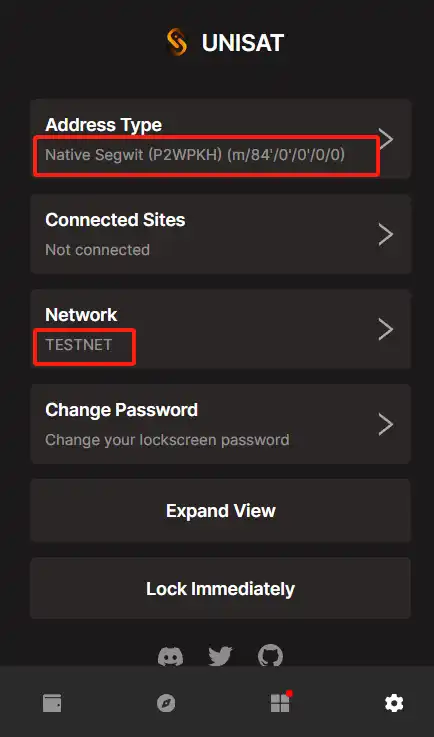Screen dimensions: 434x737
Task: Select the TESTNET network value
Action: coord(79,345)
